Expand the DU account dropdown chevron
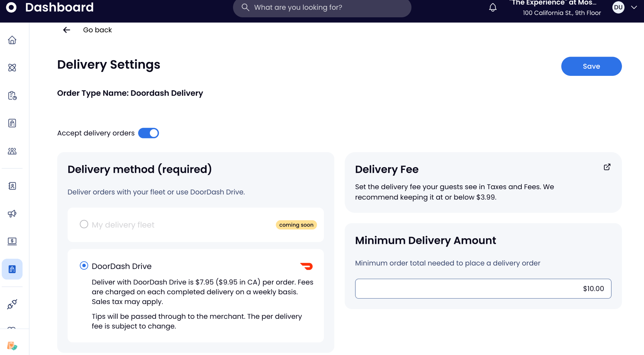Viewport: 644px width, 355px height. point(634,7)
